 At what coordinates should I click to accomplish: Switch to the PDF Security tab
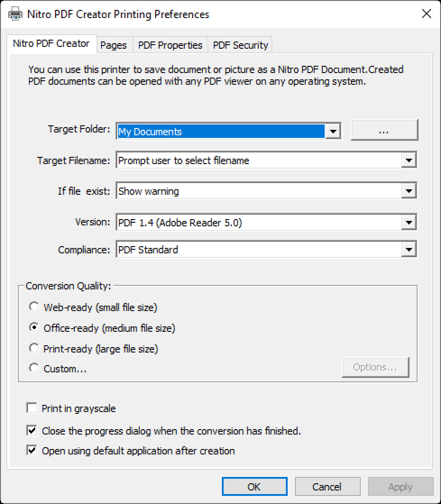tap(240, 45)
